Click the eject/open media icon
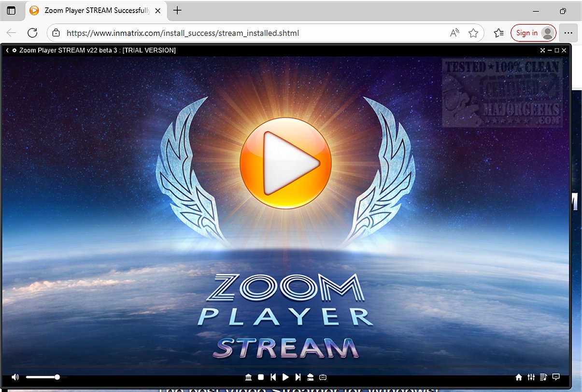This screenshot has width=582, height=392. (x=311, y=377)
